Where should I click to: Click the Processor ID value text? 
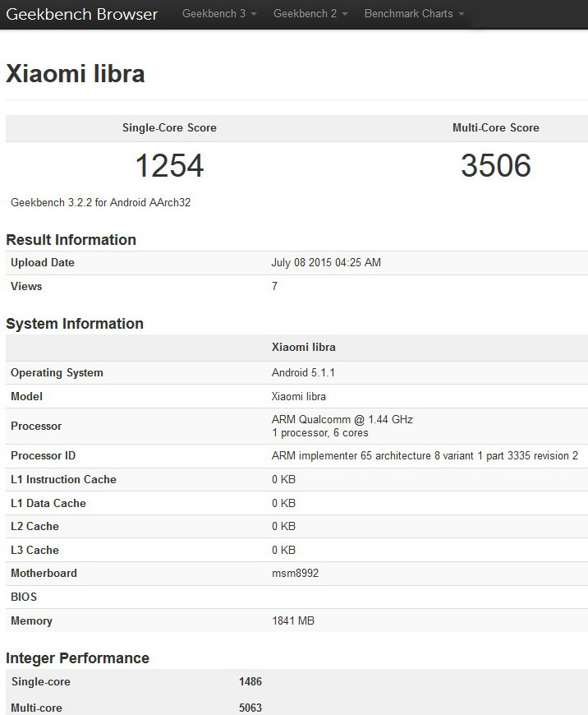tap(425, 455)
